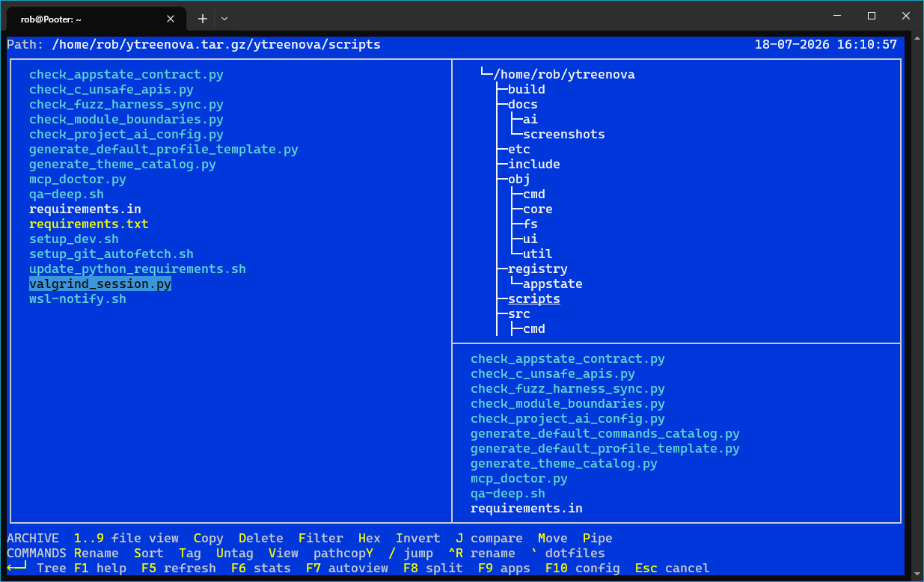Image resolution: width=924 pixels, height=582 pixels.
Task: Select the docs folder in the tree
Action: click(523, 105)
